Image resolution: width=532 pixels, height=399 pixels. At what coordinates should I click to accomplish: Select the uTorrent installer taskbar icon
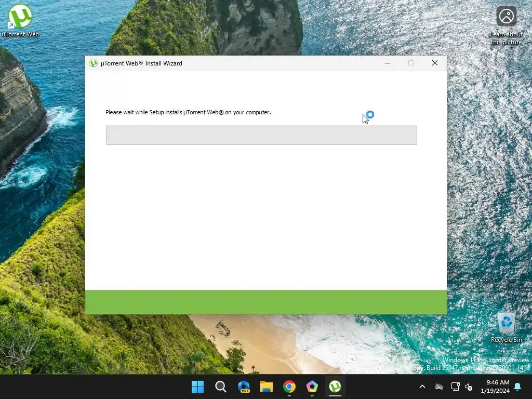point(335,387)
